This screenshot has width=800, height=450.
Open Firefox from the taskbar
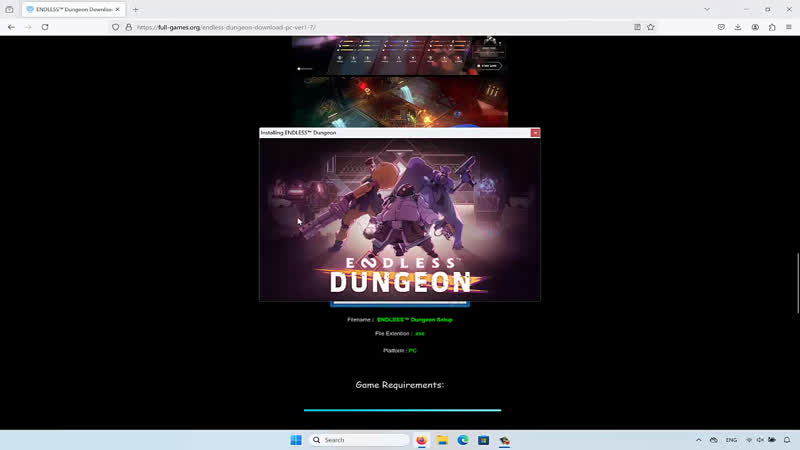click(421, 440)
